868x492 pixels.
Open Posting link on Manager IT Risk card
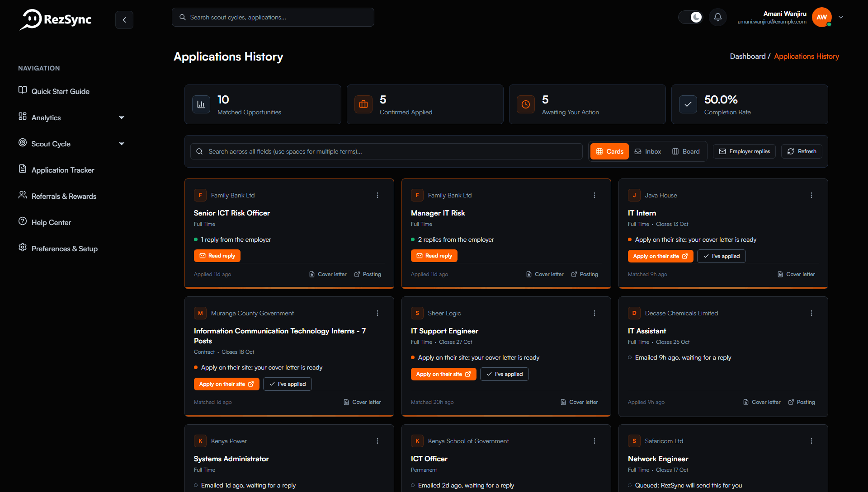tap(585, 274)
